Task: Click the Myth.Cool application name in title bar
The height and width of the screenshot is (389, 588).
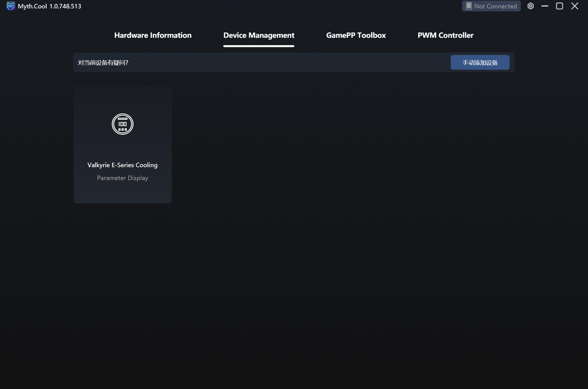Action: 32,6
